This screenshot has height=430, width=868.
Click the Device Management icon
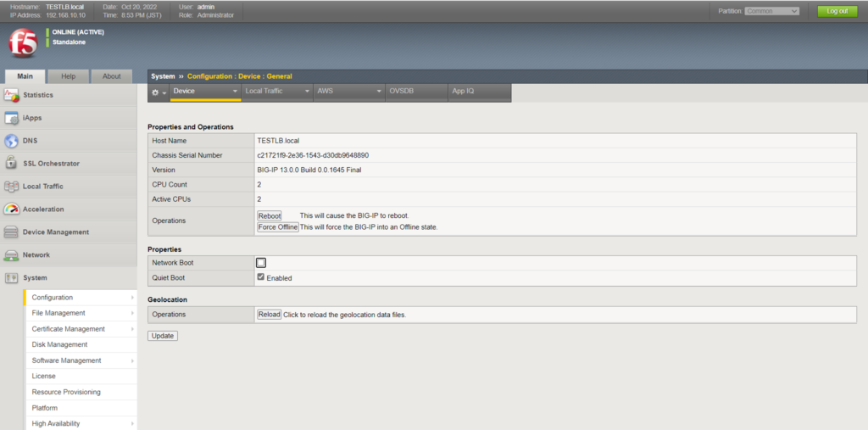[x=12, y=232]
